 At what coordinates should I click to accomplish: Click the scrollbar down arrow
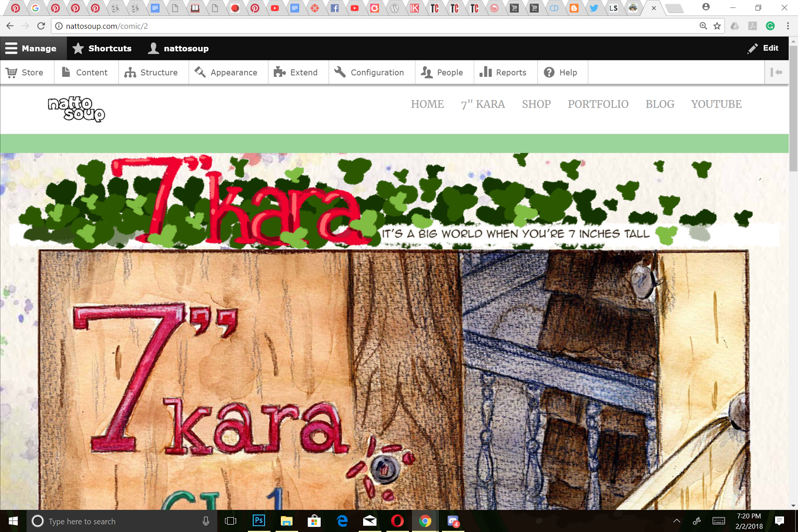click(794, 506)
